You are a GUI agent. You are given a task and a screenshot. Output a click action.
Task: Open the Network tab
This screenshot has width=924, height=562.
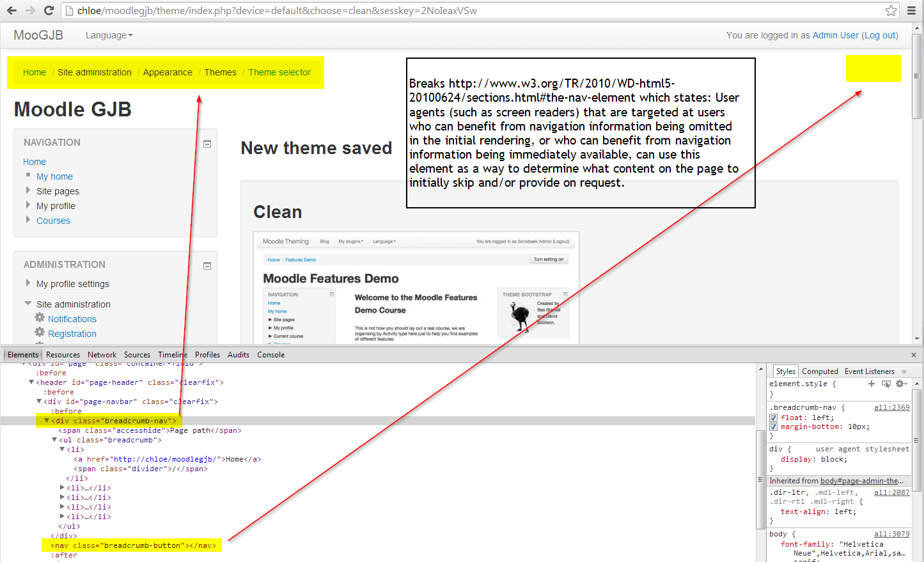102,355
